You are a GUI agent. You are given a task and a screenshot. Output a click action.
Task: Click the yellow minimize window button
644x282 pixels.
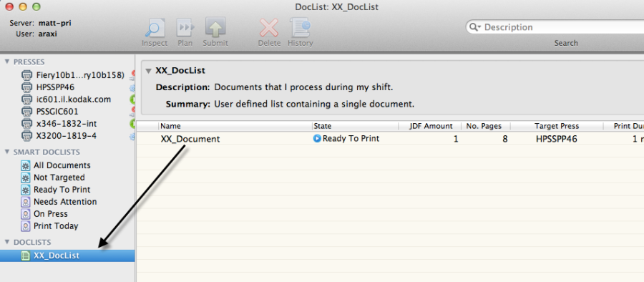pos(23,6)
